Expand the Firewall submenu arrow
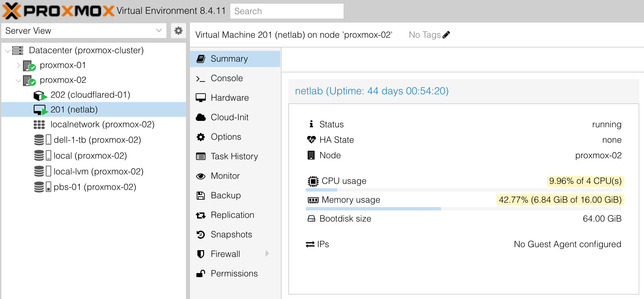644x299 pixels. point(267,254)
